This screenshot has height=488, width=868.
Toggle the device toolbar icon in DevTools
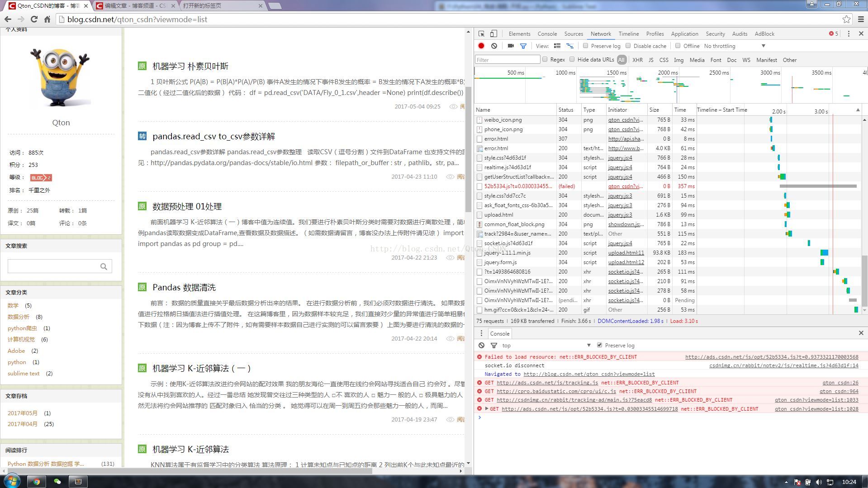[x=493, y=33]
